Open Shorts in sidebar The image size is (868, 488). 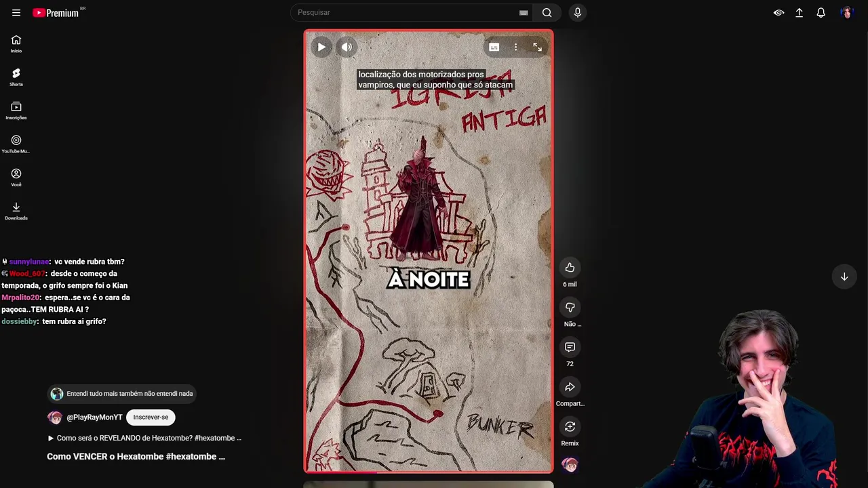coord(16,77)
